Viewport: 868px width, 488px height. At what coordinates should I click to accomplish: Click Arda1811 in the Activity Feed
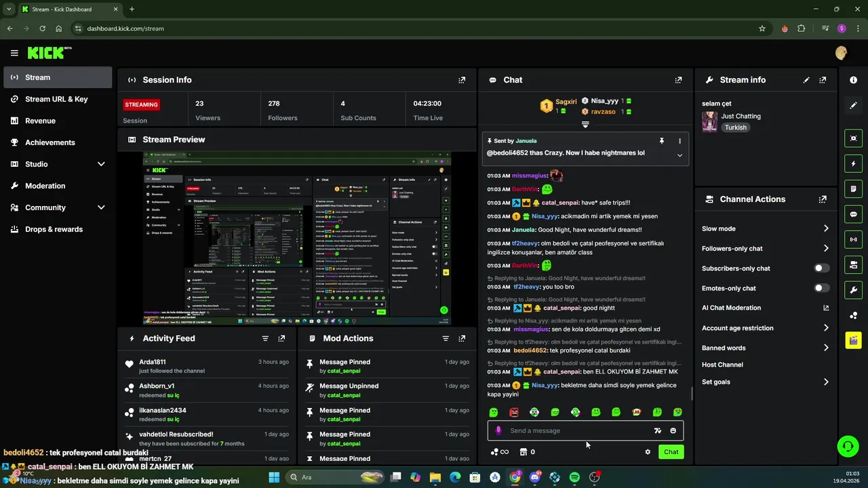point(152,362)
